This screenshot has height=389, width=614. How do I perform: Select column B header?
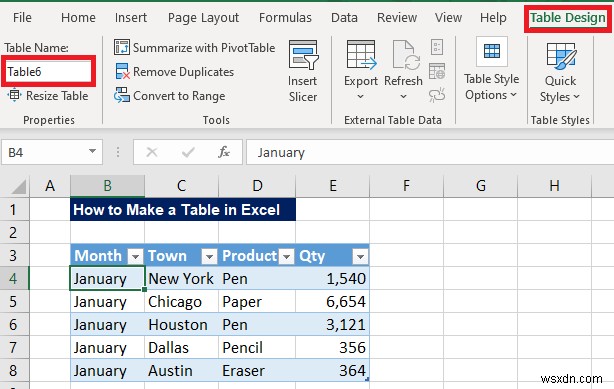pos(107,186)
